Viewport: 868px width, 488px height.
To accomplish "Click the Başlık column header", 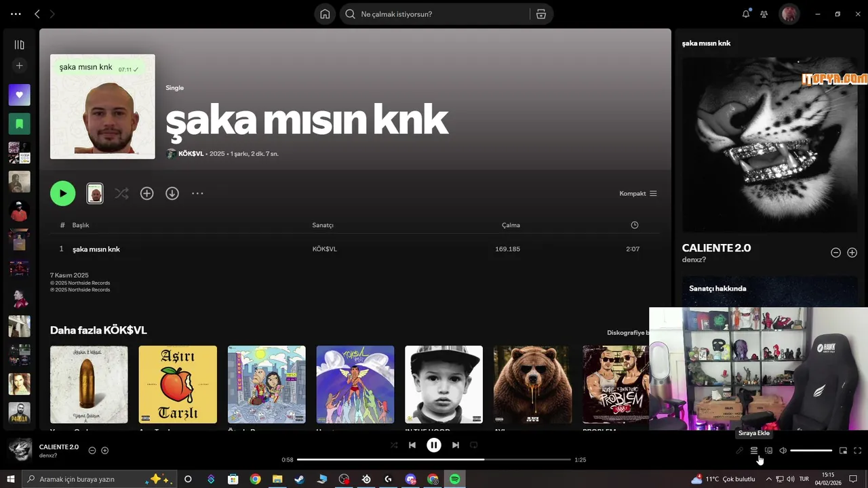I will point(81,225).
